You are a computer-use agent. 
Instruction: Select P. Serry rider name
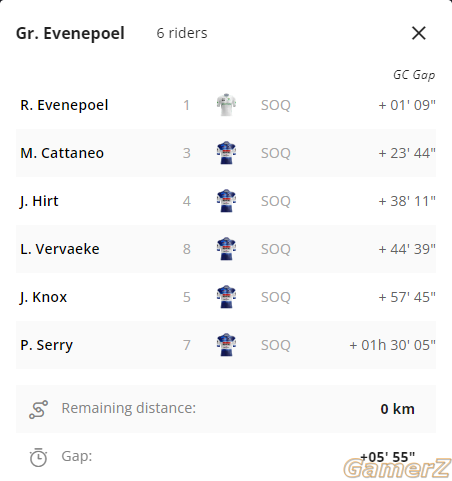click(46, 345)
